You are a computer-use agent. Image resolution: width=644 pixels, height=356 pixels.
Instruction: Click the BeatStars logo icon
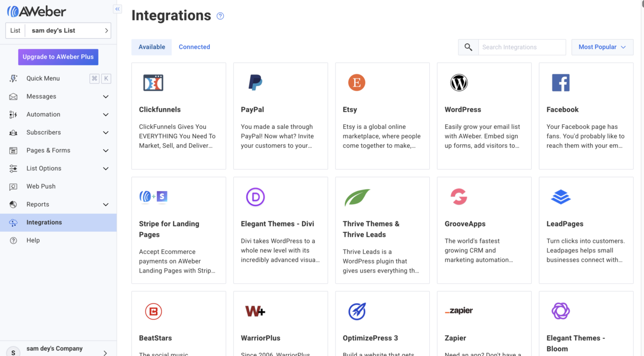pyautogui.click(x=153, y=311)
